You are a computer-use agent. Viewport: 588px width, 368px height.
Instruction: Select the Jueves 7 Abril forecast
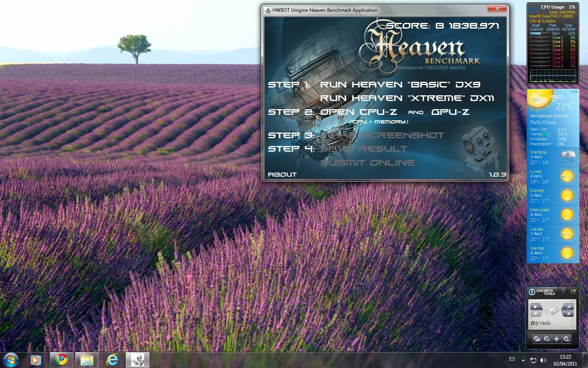coord(553,234)
